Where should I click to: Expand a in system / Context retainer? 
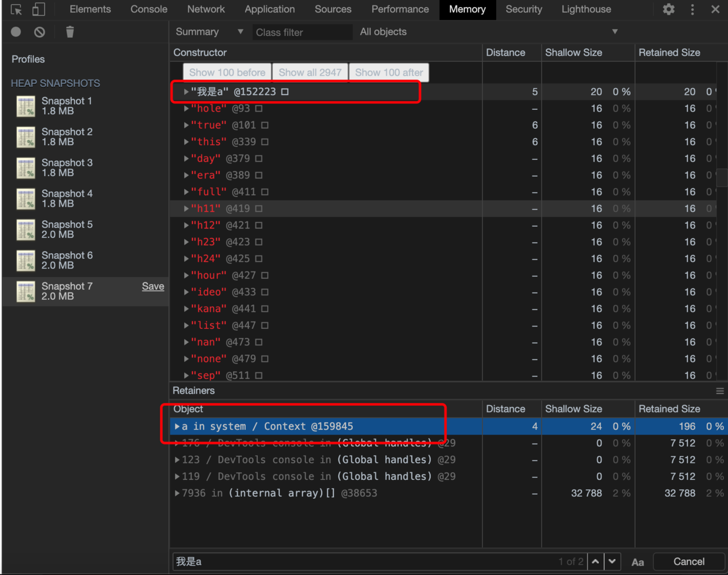coord(177,426)
